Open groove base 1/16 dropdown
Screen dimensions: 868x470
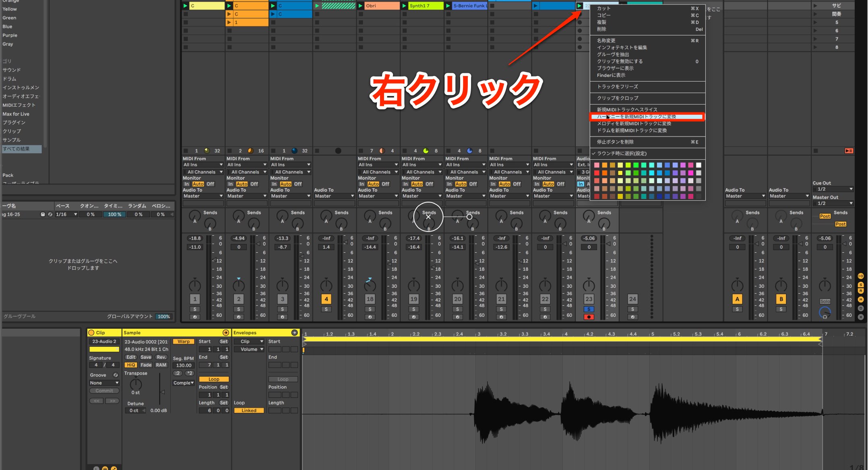point(66,214)
